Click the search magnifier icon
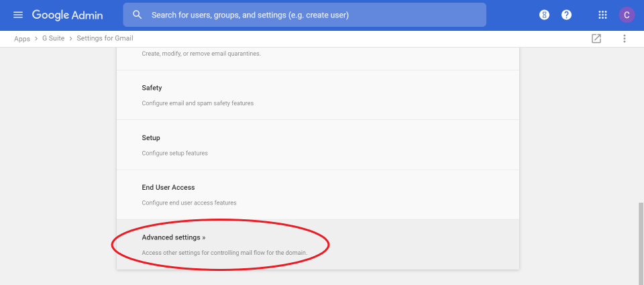 pyautogui.click(x=138, y=15)
